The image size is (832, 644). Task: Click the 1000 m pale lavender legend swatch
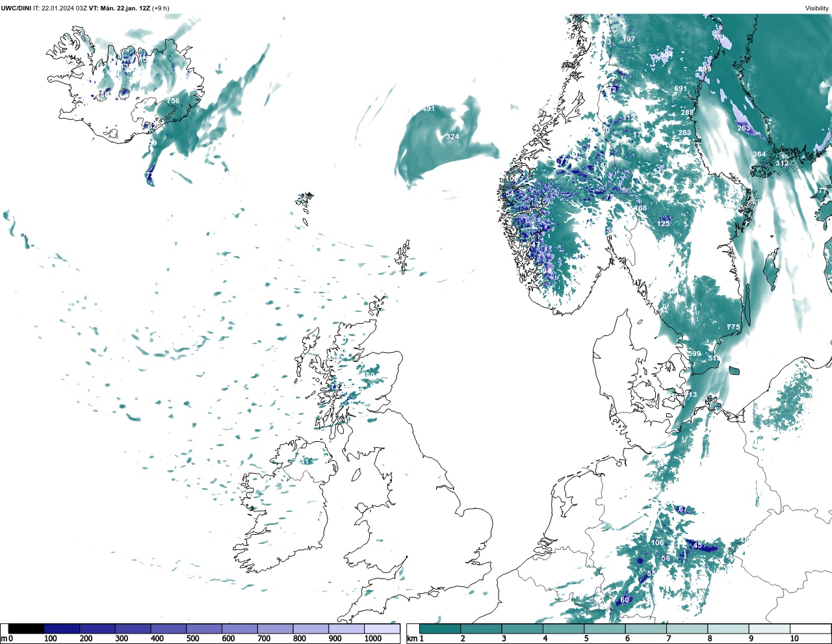click(382, 629)
